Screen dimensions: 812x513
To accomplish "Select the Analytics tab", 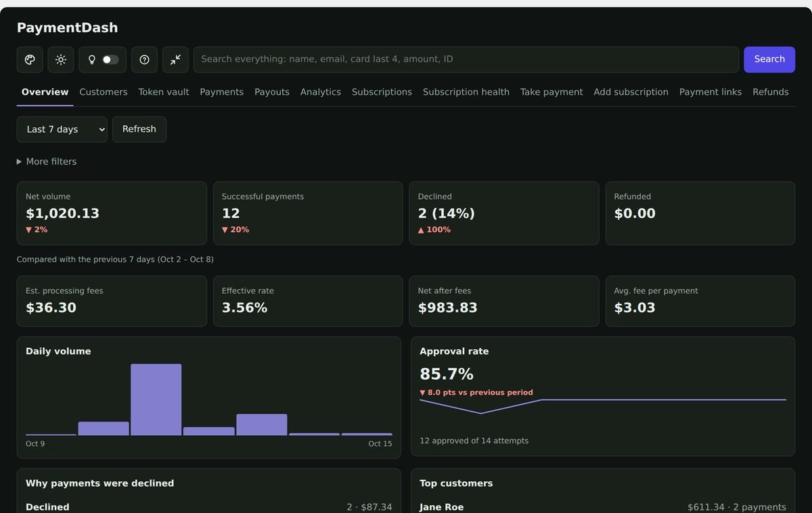I will [x=321, y=92].
